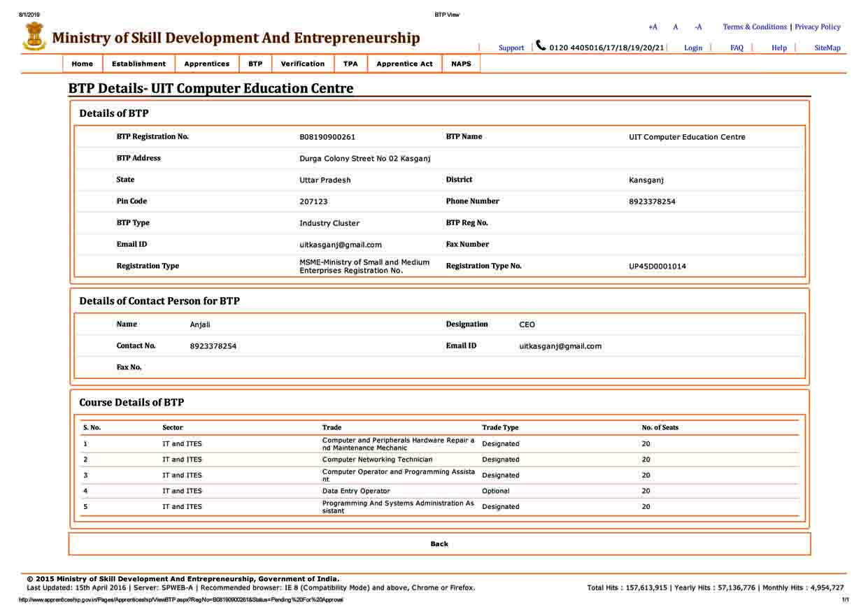Increase font size with +A

653,27
